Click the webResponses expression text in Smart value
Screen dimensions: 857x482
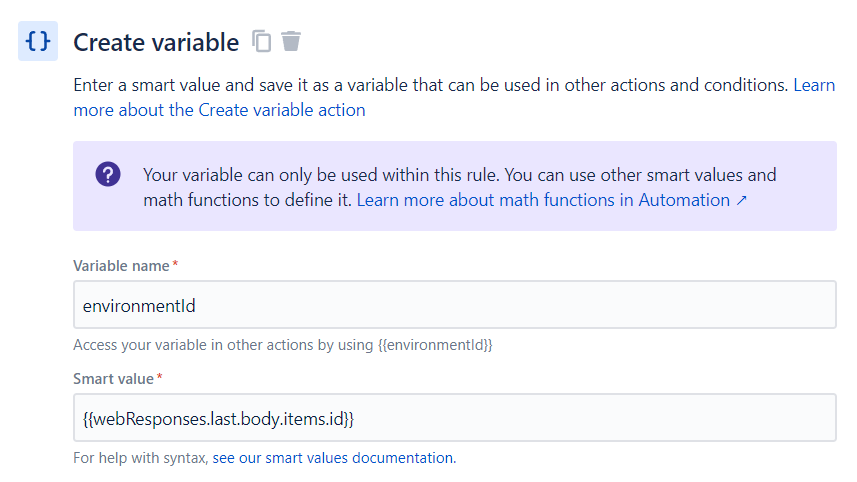point(218,417)
